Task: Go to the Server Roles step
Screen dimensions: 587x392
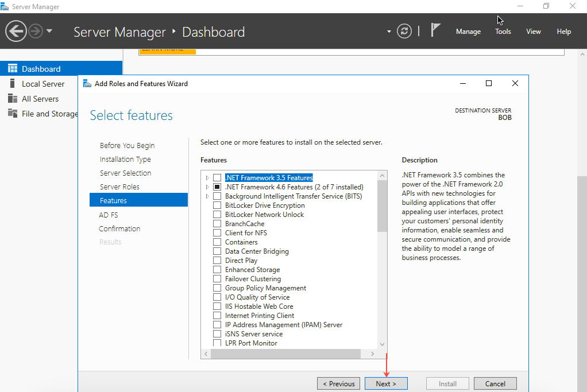Action: tap(119, 187)
